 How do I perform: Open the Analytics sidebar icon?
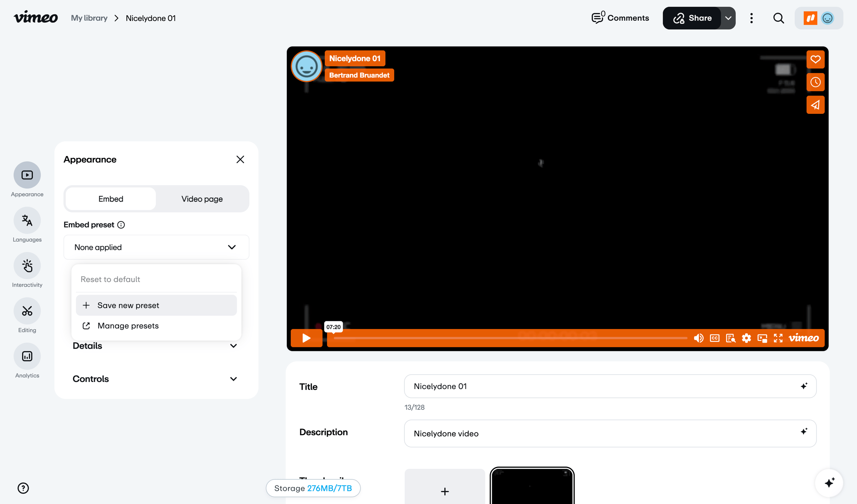coord(27,356)
